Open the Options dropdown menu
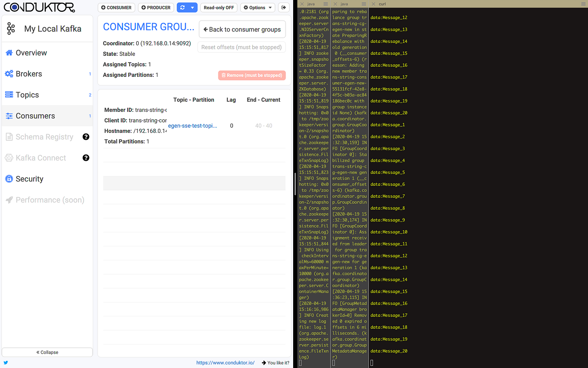Image resolution: width=588 pixels, height=368 pixels. click(x=257, y=7)
